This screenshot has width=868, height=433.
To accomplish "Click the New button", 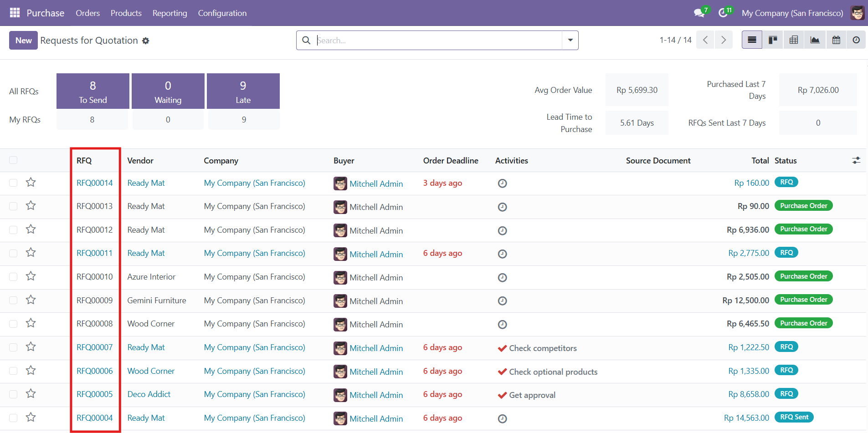I will pos(23,40).
